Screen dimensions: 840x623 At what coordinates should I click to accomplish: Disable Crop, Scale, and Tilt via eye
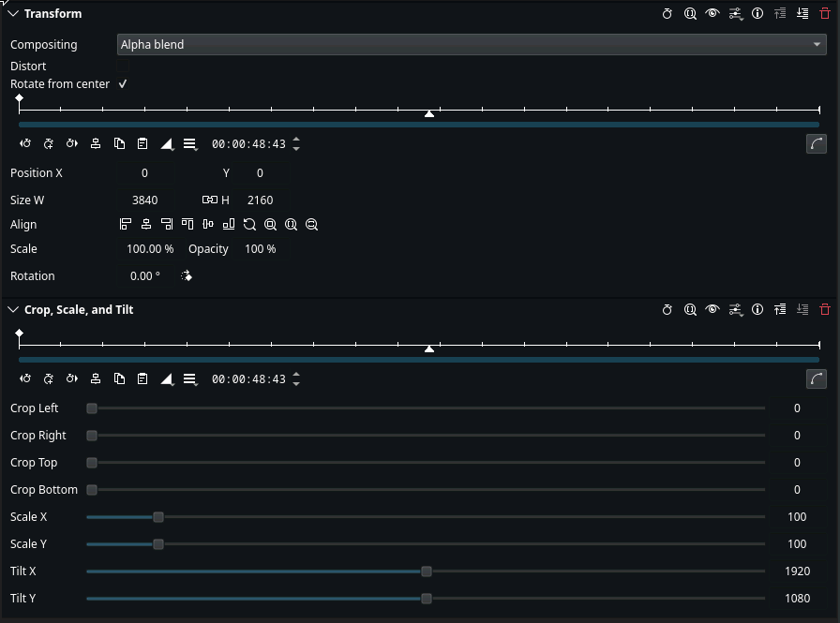coord(712,309)
